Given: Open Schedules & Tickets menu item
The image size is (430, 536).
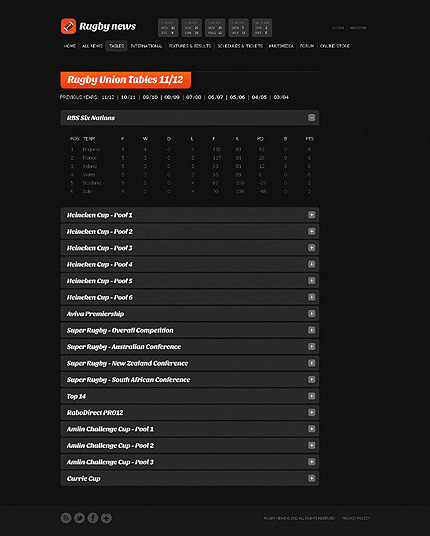Looking at the screenshot, I should click(x=240, y=46).
